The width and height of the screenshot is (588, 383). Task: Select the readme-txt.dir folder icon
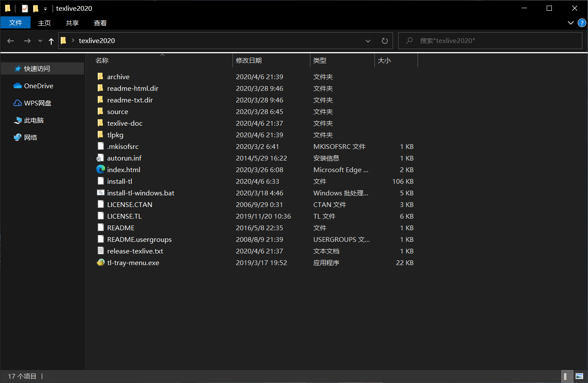(x=100, y=100)
